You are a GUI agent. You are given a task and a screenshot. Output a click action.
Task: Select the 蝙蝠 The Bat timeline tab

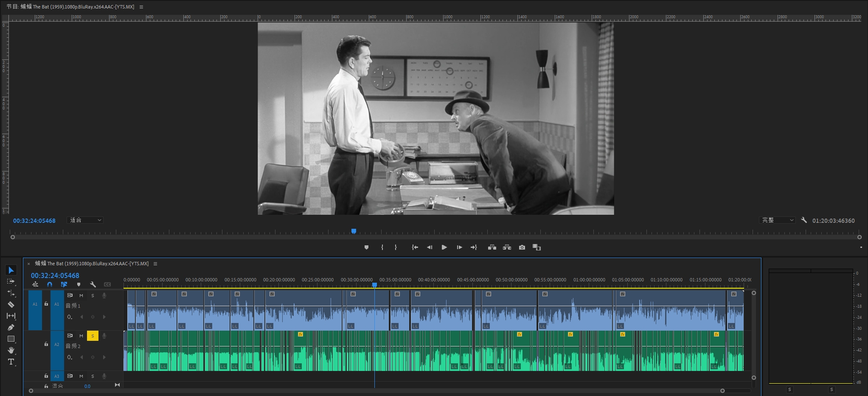(92, 264)
